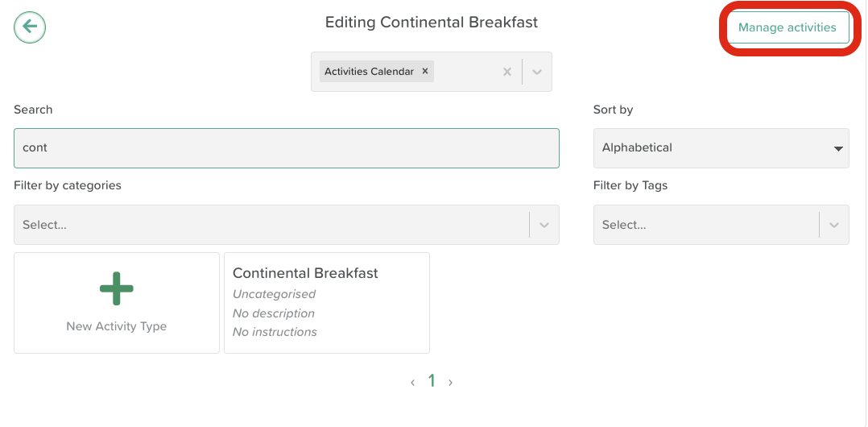The height and width of the screenshot is (427, 868).
Task: Go to the previous results page
Action: (413, 383)
